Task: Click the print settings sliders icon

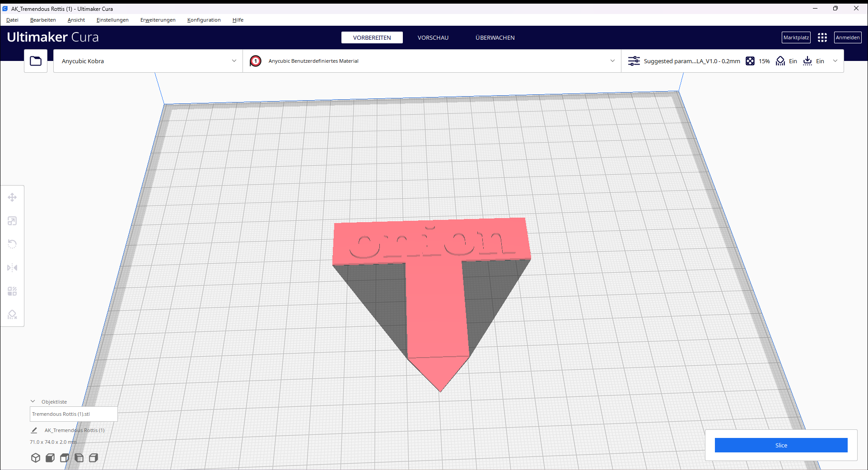Action: pos(634,61)
